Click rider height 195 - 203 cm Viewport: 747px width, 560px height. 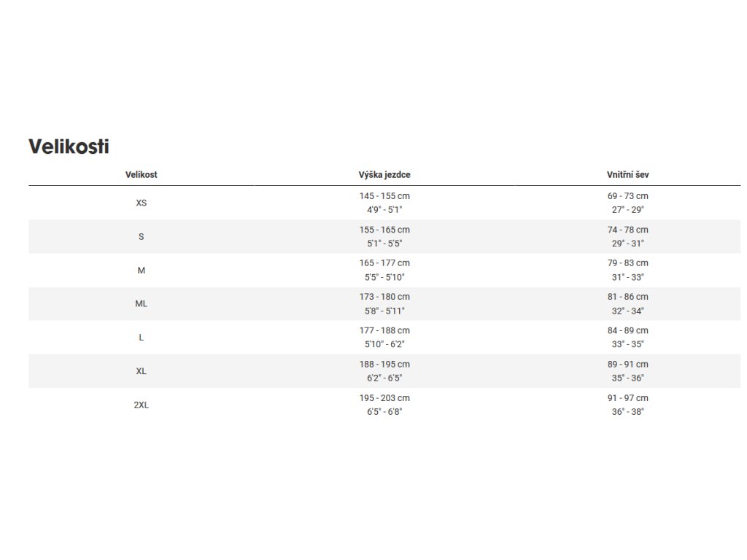click(x=384, y=398)
